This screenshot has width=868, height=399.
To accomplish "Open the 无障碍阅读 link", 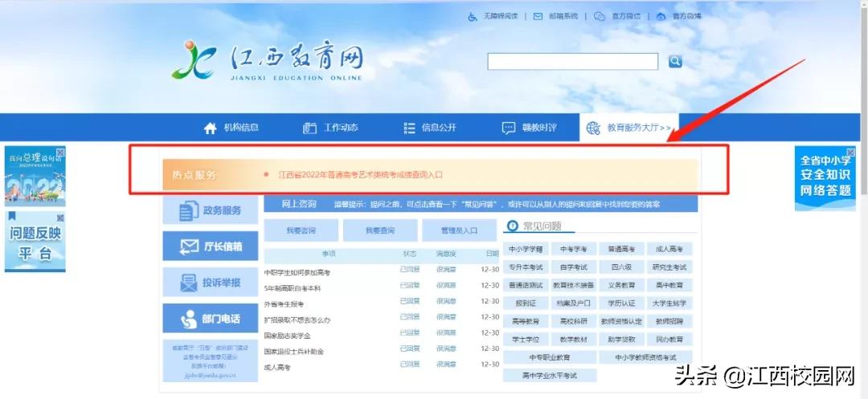I will click(x=501, y=17).
